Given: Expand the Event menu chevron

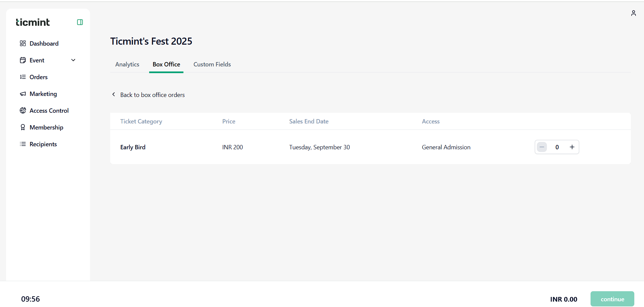Looking at the screenshot, I should [x=73, y=60].
